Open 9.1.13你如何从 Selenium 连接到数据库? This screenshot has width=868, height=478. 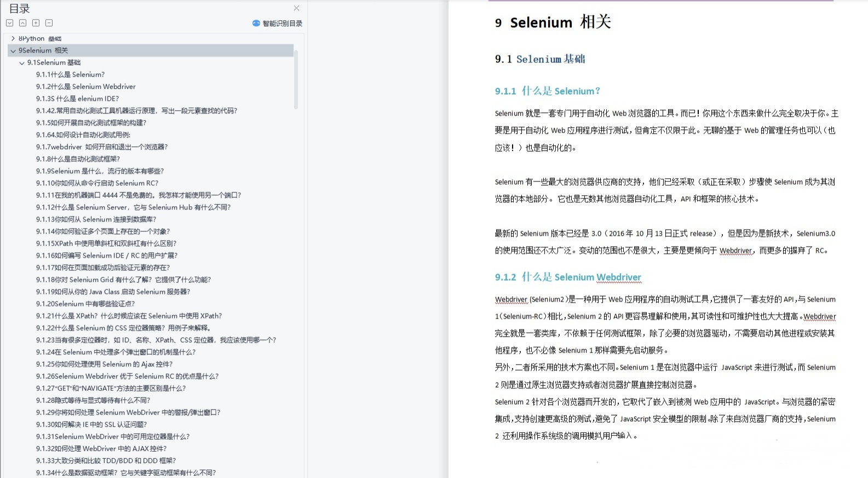(96, 219)
